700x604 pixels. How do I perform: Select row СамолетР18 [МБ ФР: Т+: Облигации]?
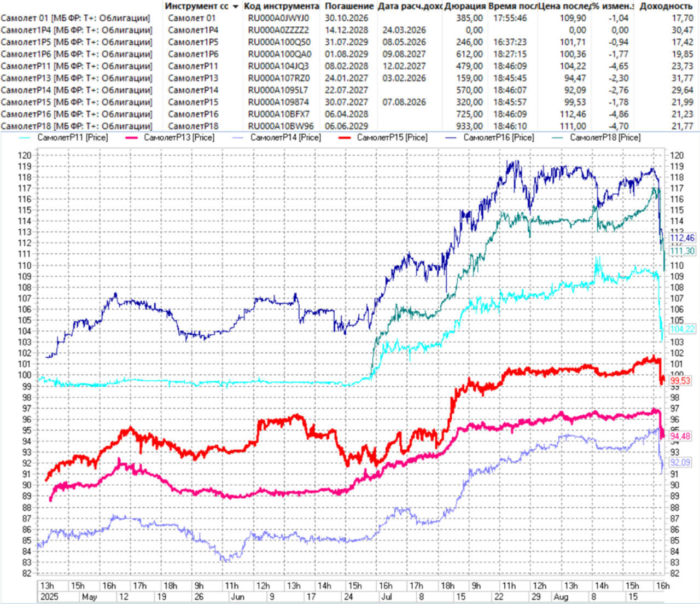pos(77,126)
